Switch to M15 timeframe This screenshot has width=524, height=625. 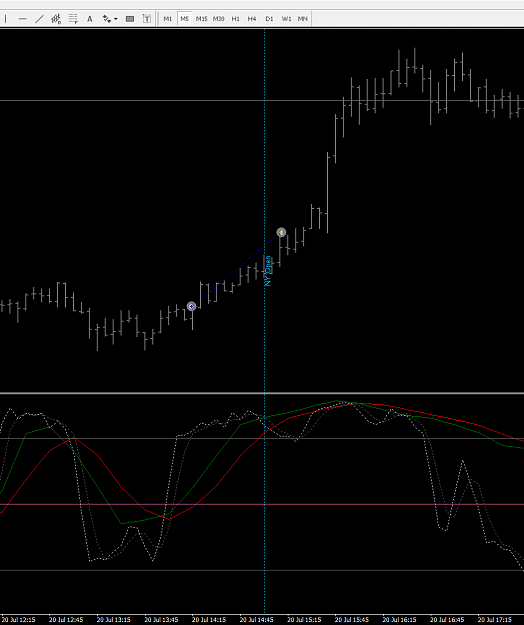[x=202, y=19]
